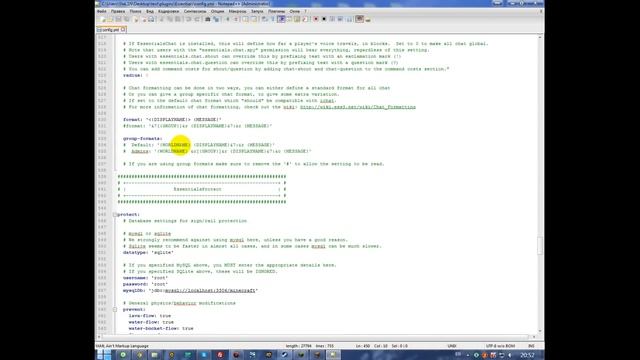Open the Кодировки menu

[169, 11]
